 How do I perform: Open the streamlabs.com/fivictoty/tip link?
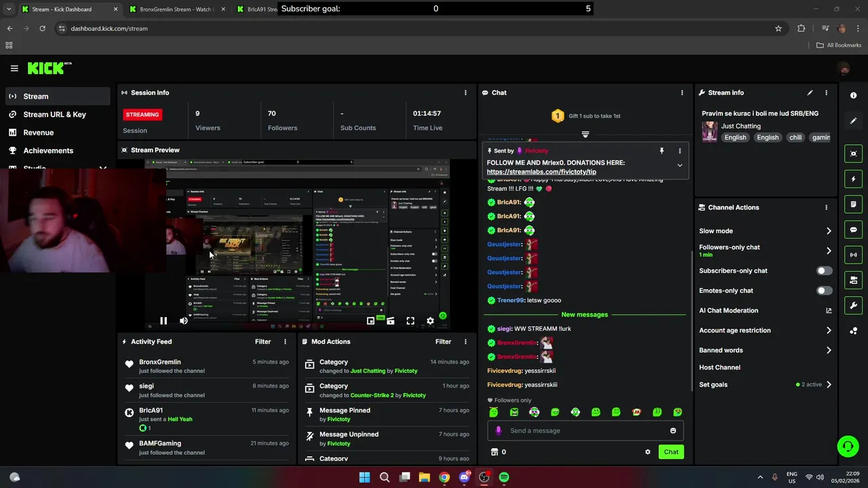tap(541, 172)
